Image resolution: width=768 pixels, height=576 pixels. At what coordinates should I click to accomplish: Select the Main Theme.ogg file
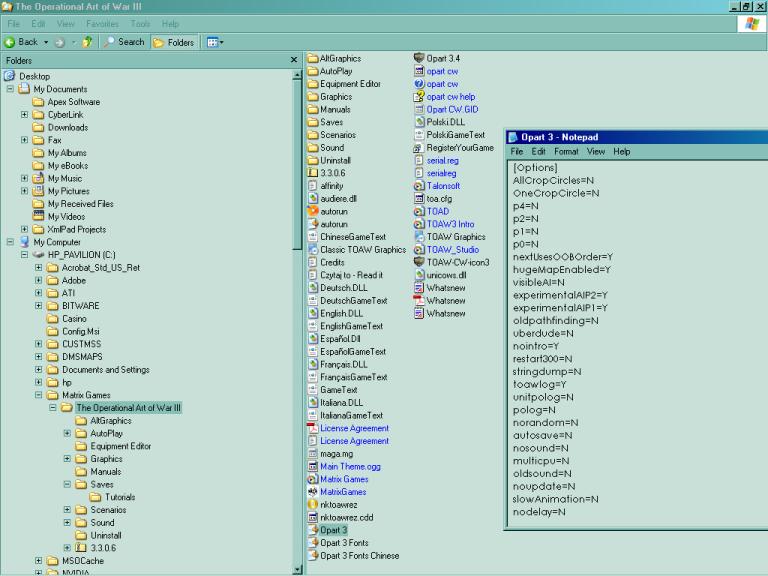pos(344,466)
